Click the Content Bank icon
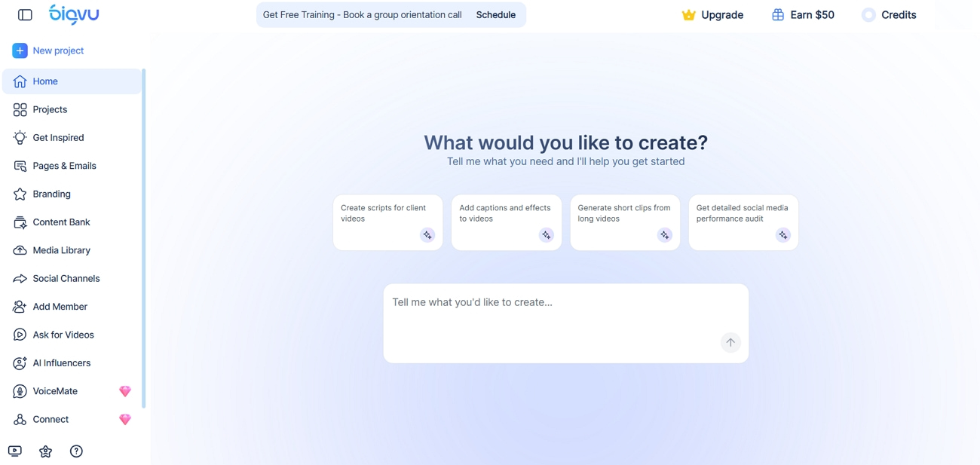This screenshot has width=980, height=465. click(x=20, y=222)
